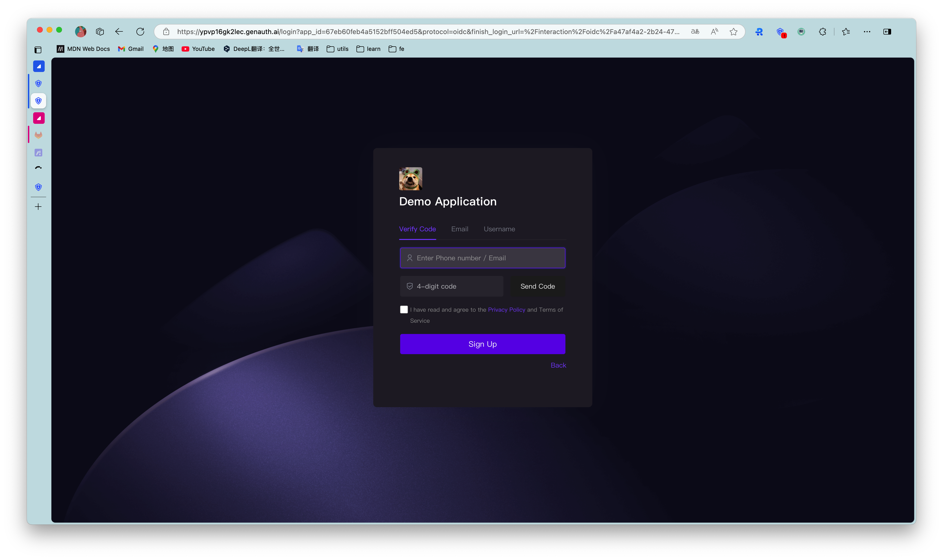Viewport: 943px width, 560px height.
Task: Open the tab actions icon at top left
Action: [x=38, y=49]
